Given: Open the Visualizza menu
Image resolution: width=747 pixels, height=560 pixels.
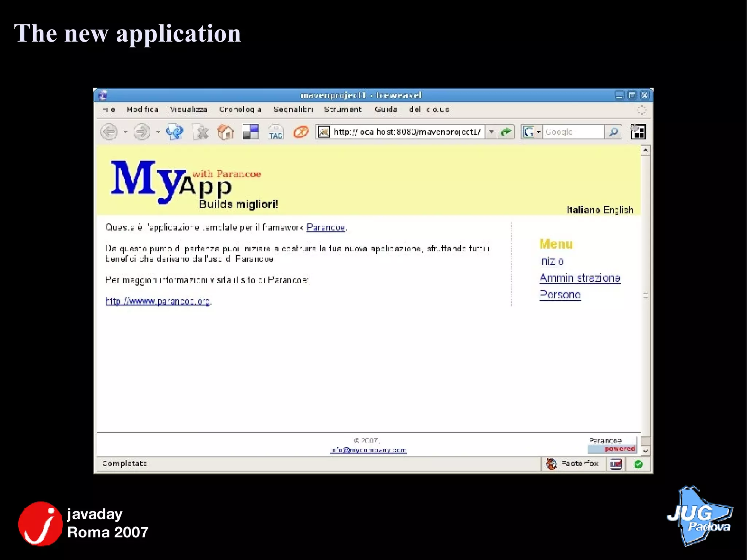Looking at the screenshot, I should click(x=189, y=109).
